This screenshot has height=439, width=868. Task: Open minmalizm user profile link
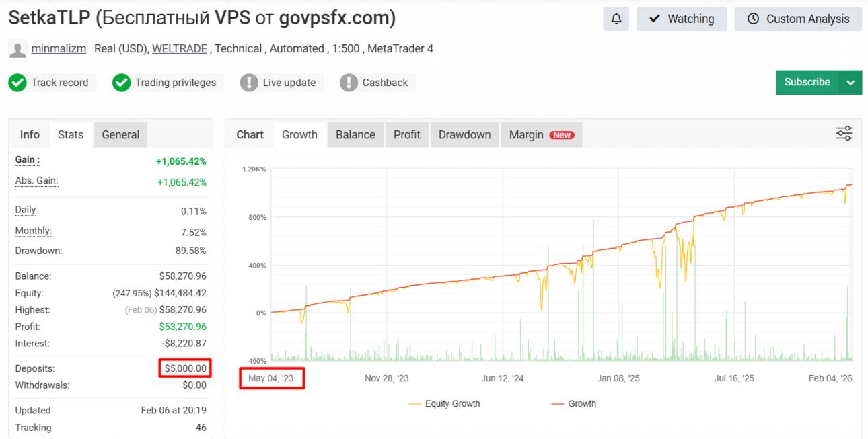pos(60,49)
